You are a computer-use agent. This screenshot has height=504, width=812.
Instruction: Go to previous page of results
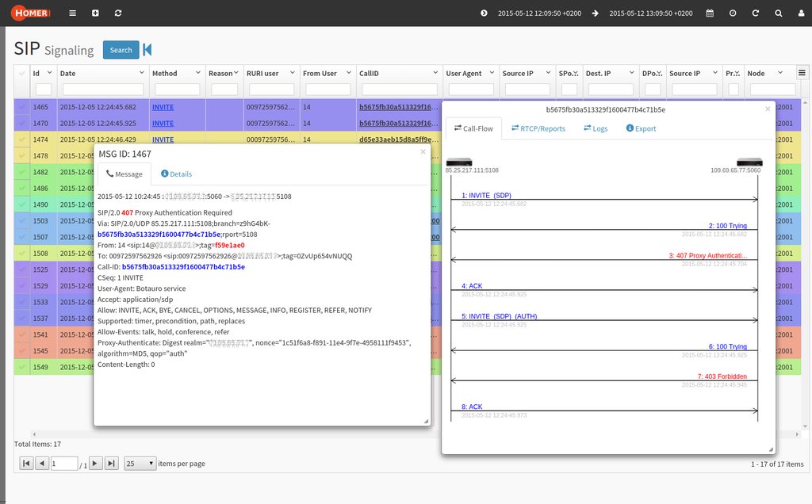[43, 463]
